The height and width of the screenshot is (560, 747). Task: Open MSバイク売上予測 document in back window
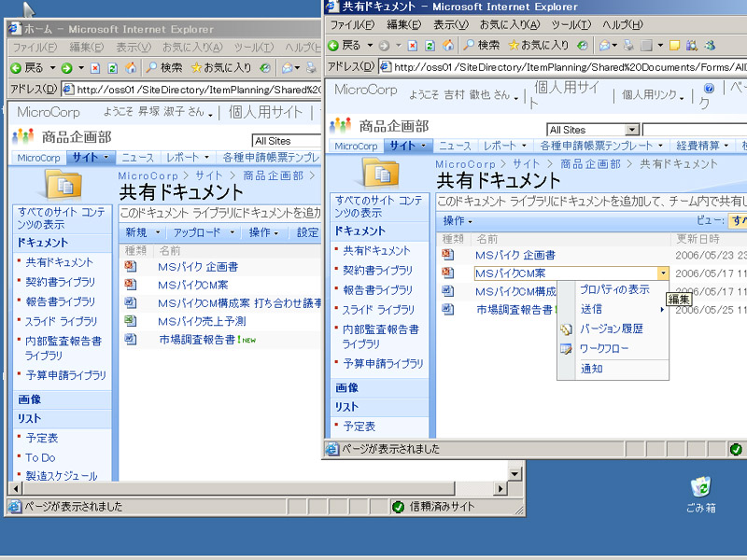(202, 321)
